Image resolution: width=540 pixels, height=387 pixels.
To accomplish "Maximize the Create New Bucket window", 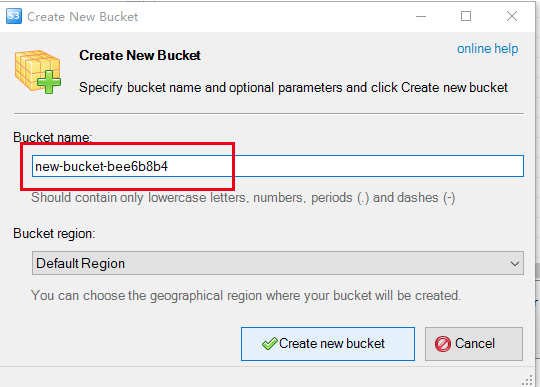I will (466, 16).
